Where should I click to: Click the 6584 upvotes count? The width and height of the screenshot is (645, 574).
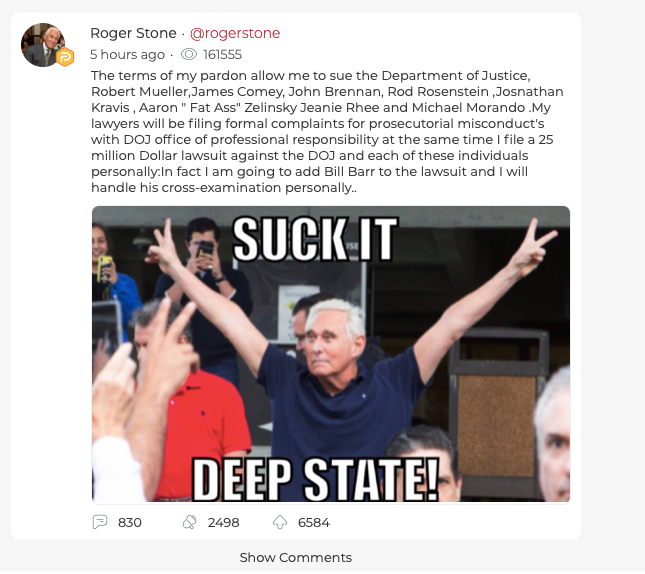[314, 523]
